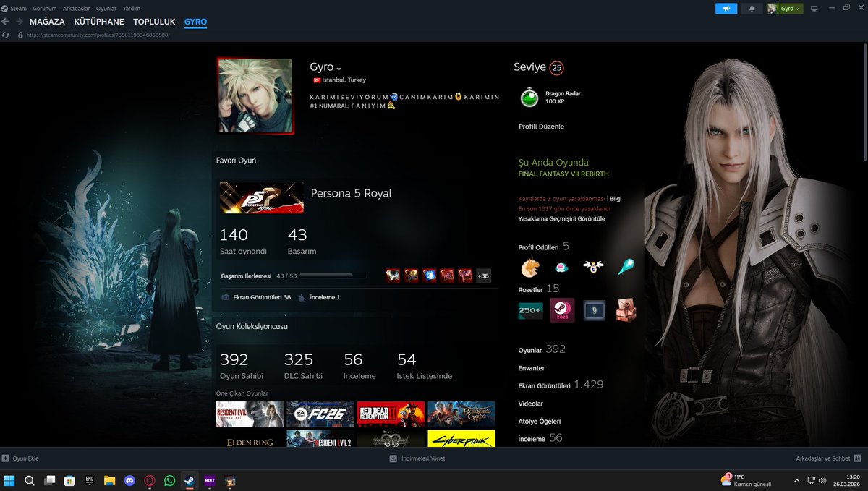Open the Yardım menu
Viewport: 868px width, 491px height.
(x=131, y=8)
